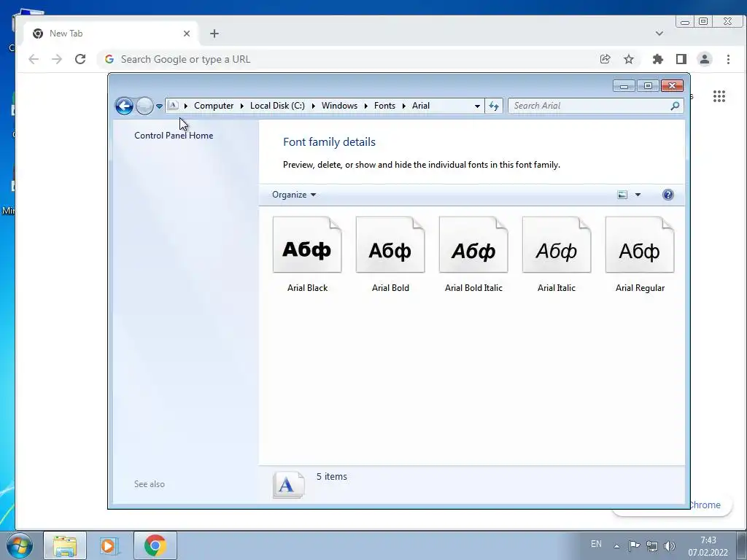Click Chrome's share page icon
This screenshot has width=747, height=560.
pyautogui.click(x=605, y=59)
